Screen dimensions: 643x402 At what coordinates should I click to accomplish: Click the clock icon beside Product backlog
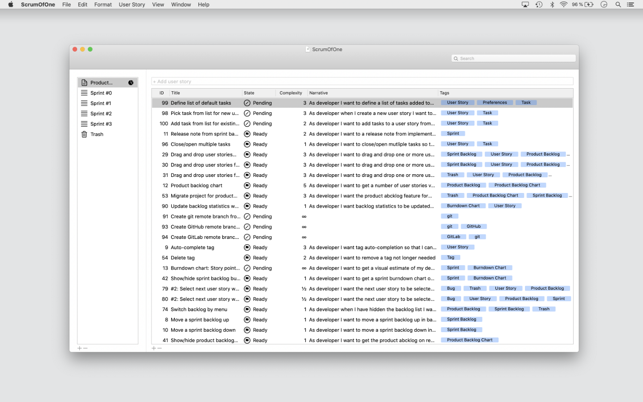[x=130, y=82]
